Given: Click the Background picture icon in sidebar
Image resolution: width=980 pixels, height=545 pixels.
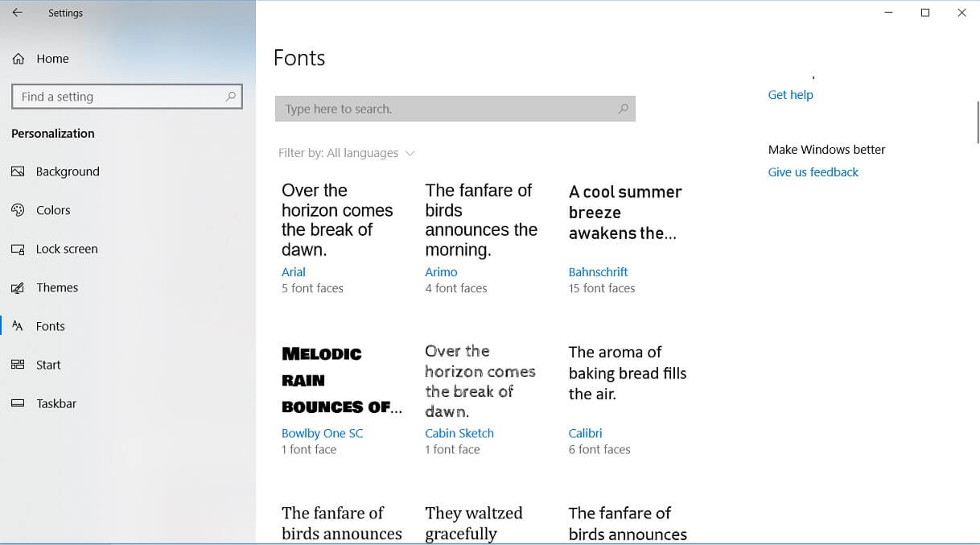Looking at the screenshot, I should (19, 171).
